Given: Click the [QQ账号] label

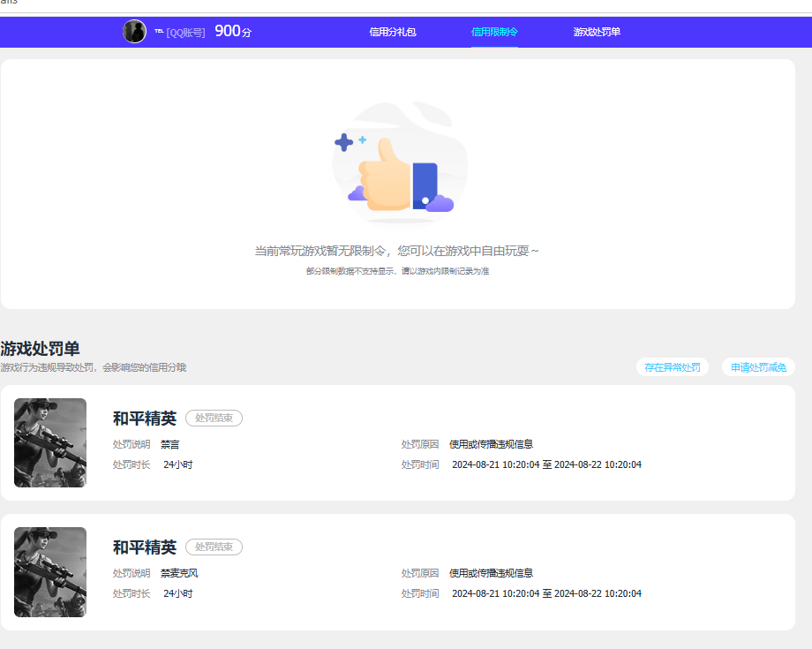Looking at the screenshot, I should pos(186,33).
